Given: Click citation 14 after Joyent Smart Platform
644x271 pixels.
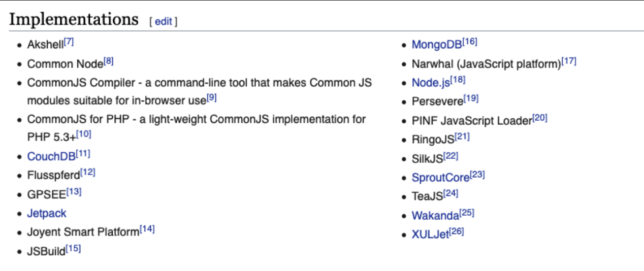Looking at the screenshot, I should point(147,229).
